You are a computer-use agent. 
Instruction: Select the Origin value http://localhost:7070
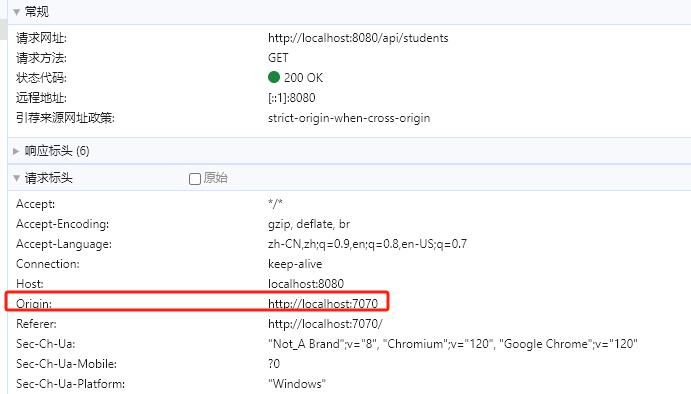323,304
